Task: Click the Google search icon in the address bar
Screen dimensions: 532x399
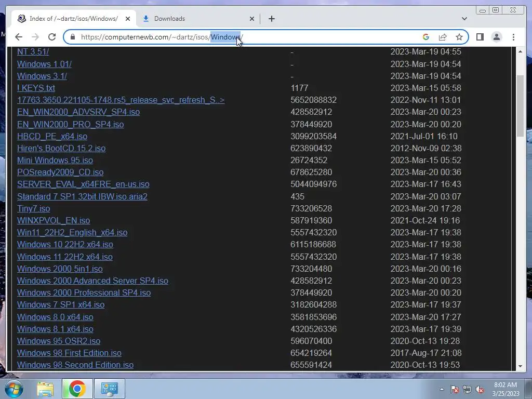Action: (426, 37)
